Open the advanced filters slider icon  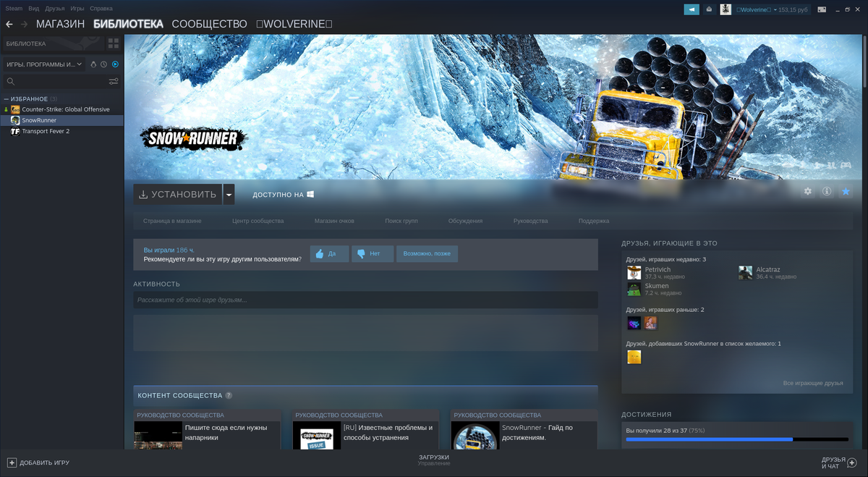tap(113, 82)
